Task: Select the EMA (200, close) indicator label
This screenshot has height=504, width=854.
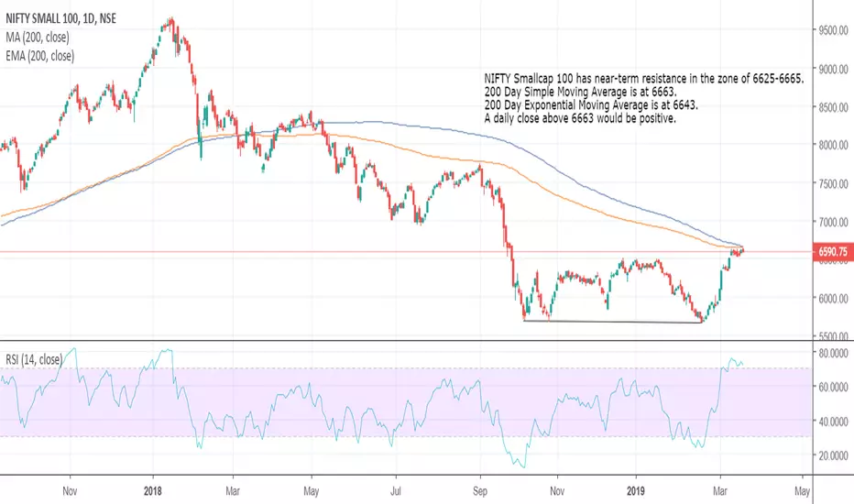Action: (39, 56)
